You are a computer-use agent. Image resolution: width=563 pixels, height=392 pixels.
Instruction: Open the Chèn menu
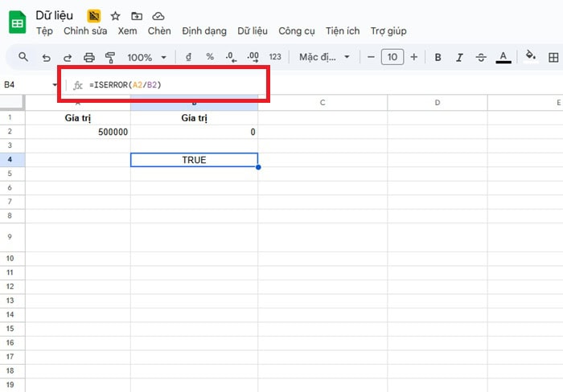(x=159, y=31)
